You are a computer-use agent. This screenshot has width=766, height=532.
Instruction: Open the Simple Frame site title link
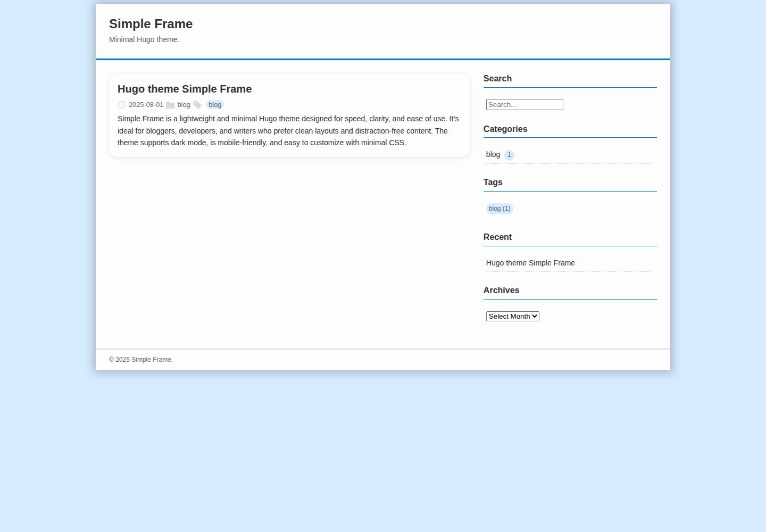[x=151, y=24]
